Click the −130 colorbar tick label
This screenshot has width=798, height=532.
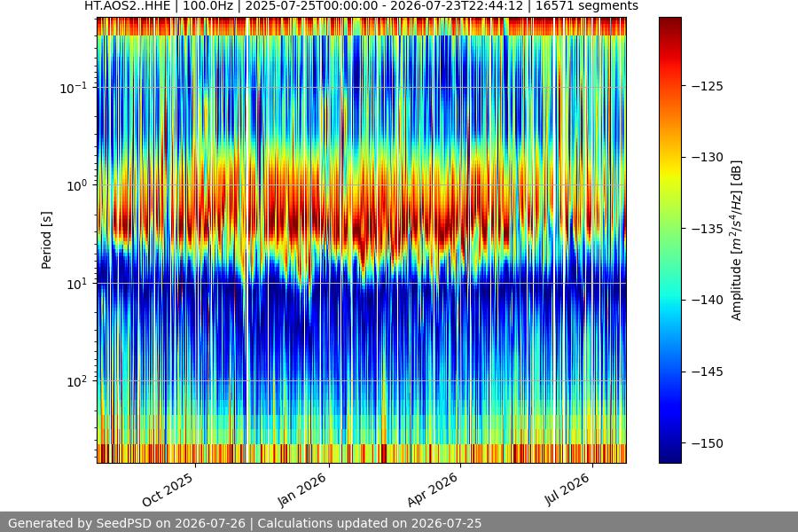tap(708, 157)
